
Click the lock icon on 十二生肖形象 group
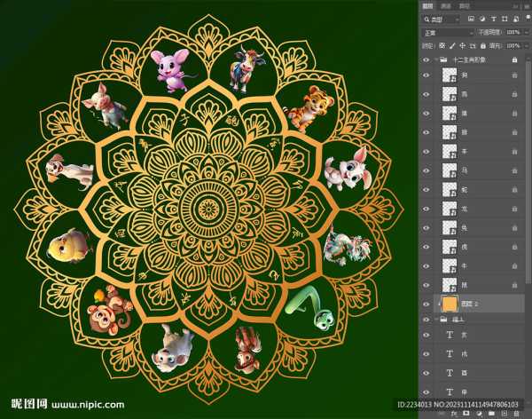[514, 59]
